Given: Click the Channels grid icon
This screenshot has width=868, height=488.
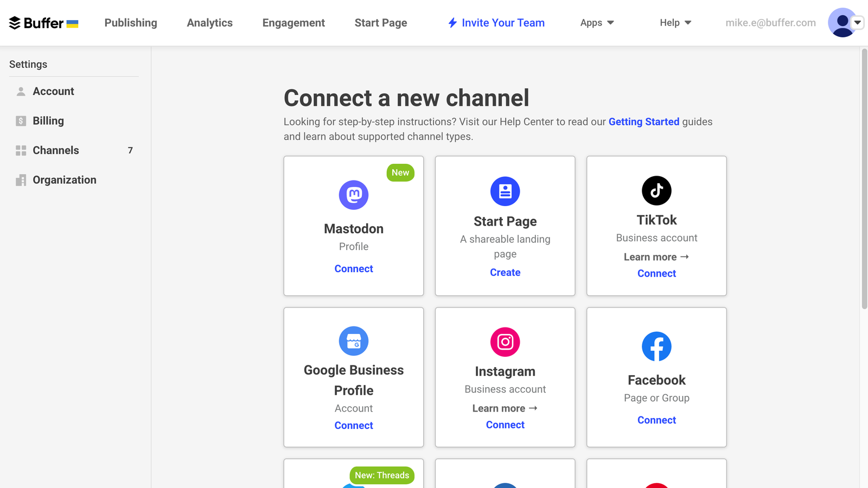Looking at the screenshot, I should click(x=21, y=150).
